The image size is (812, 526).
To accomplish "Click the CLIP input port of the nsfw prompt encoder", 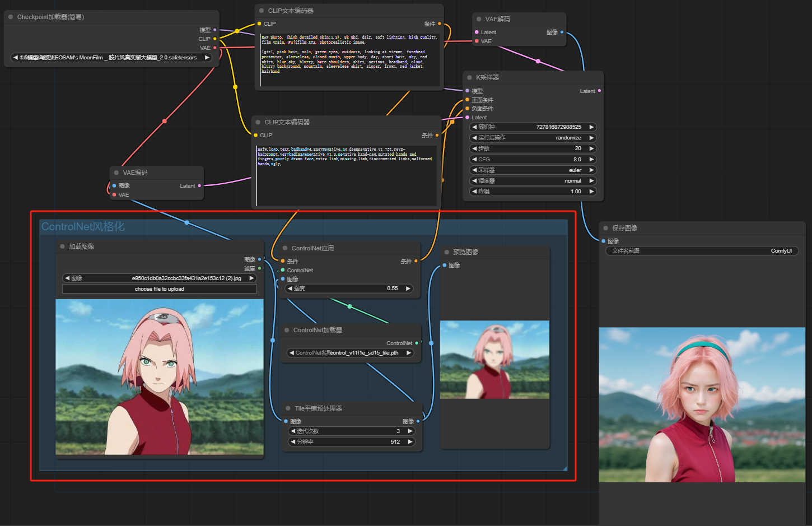I will [x=255, y=135].
